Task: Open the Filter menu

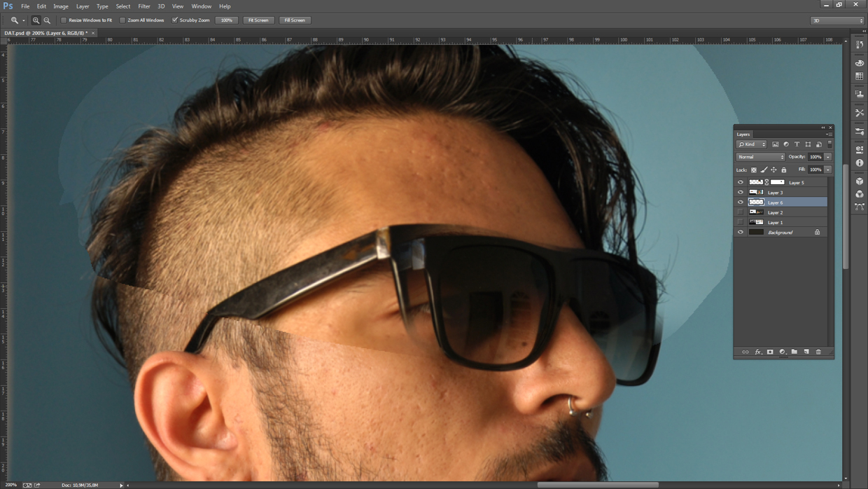Action: click(144, 6)
